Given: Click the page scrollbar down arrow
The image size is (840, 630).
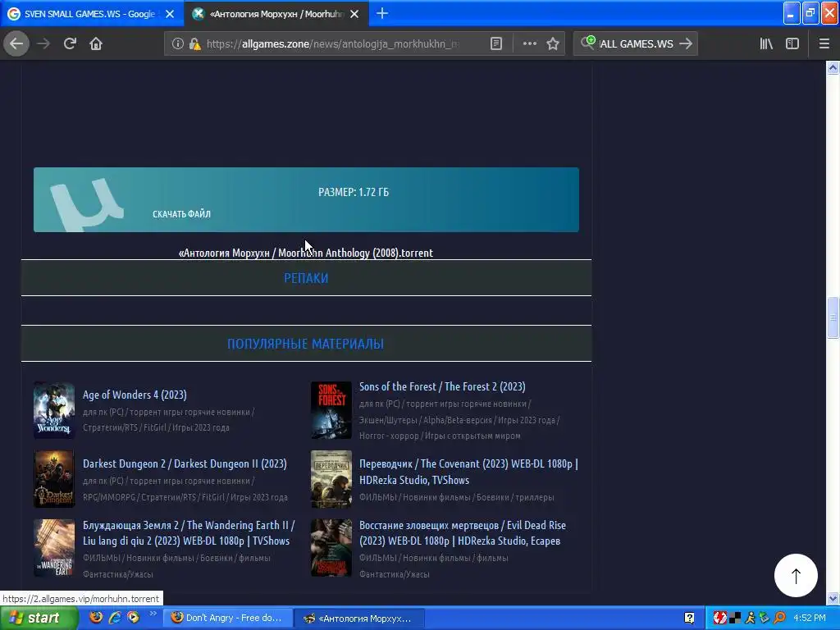Looking at the screenshot, I should (833, 598).
